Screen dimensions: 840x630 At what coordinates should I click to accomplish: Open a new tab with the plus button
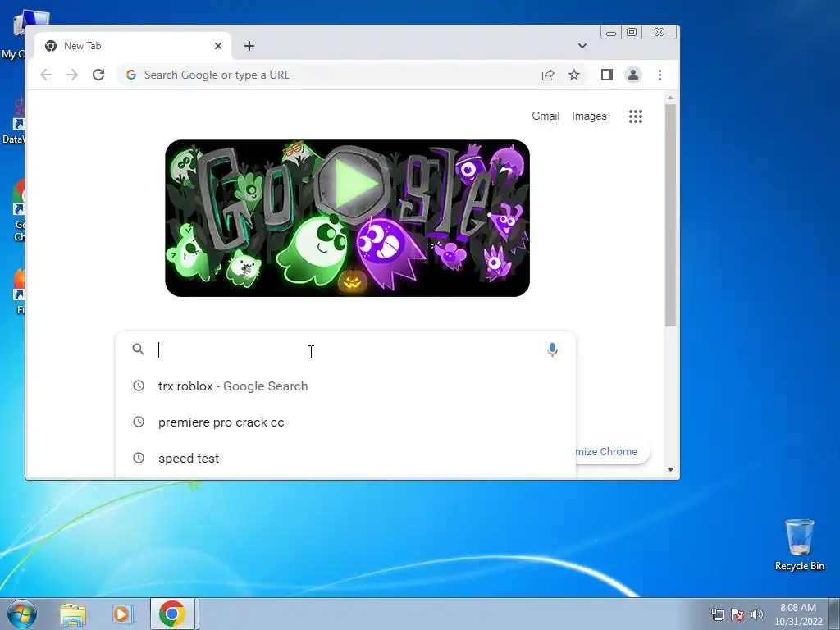click(249, 46)
